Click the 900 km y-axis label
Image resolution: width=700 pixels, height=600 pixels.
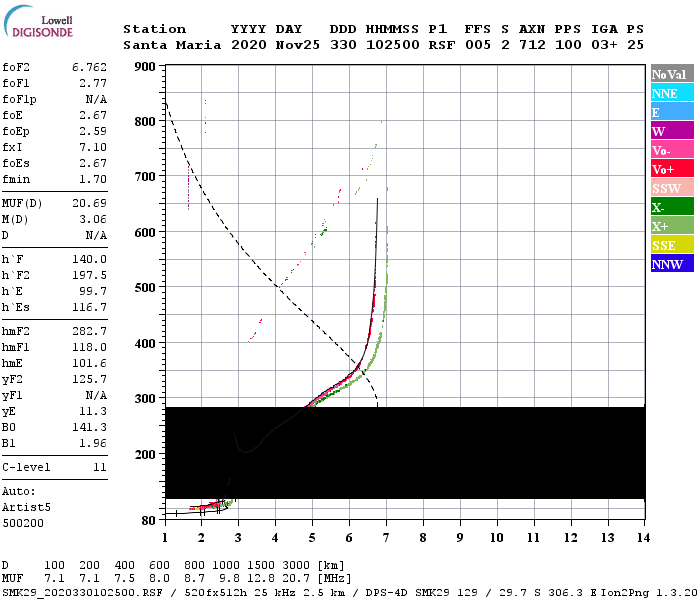145,67
